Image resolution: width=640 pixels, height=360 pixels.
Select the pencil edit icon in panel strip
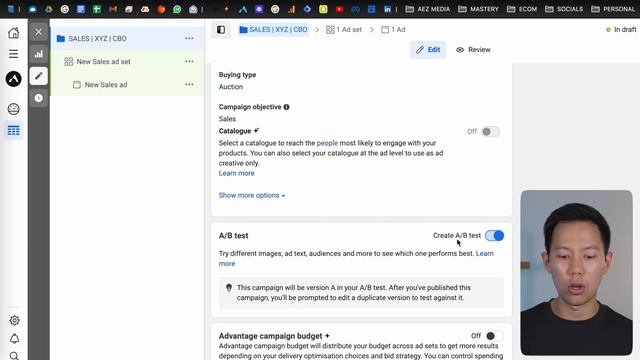coord(39,76)
